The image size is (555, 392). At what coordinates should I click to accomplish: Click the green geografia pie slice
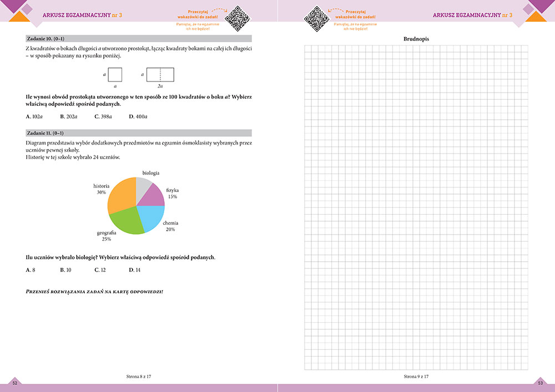[x=128, y=222]
